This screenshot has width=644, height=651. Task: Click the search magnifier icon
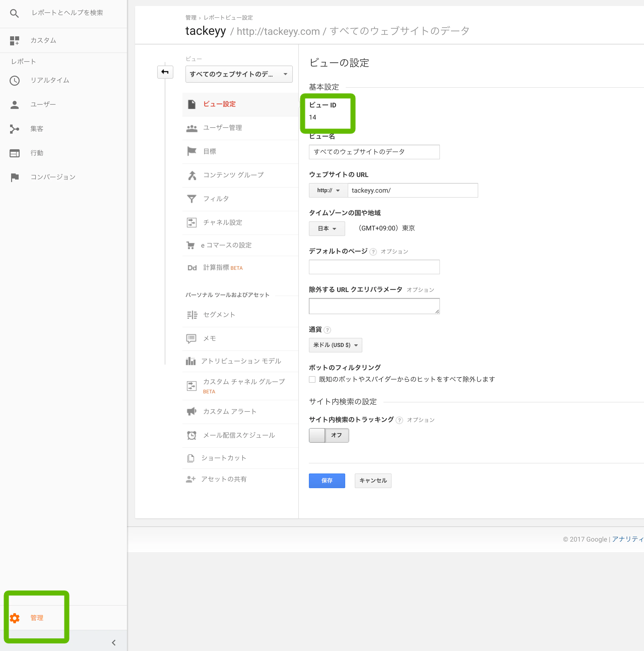point(14,13)
